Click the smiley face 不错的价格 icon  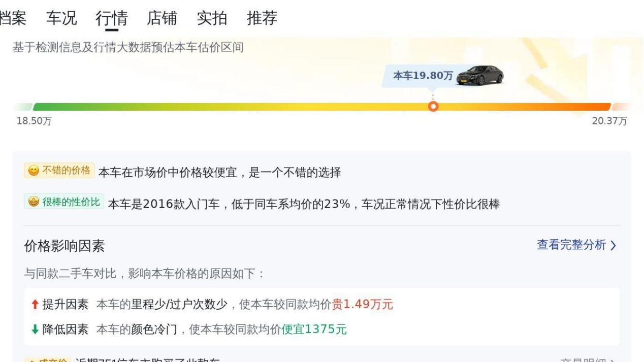pyautogui.click(x=33, y=170)
